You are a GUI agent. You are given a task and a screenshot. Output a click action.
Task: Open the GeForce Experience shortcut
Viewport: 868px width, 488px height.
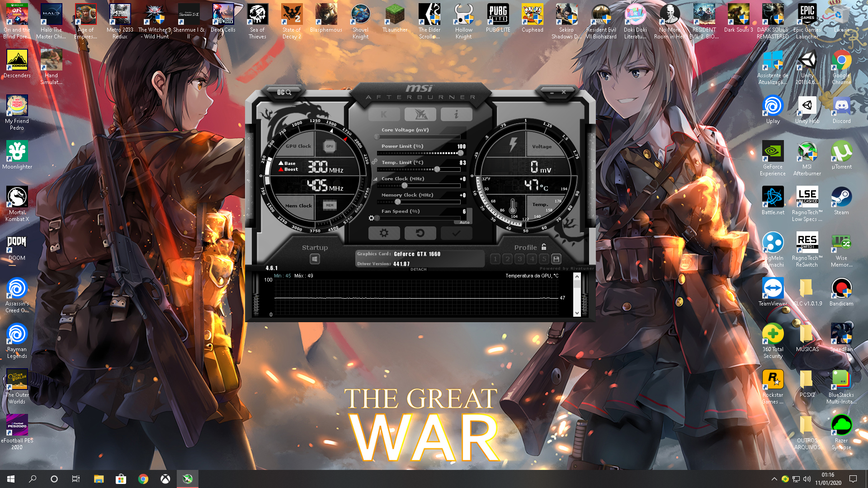pos(773,158)
